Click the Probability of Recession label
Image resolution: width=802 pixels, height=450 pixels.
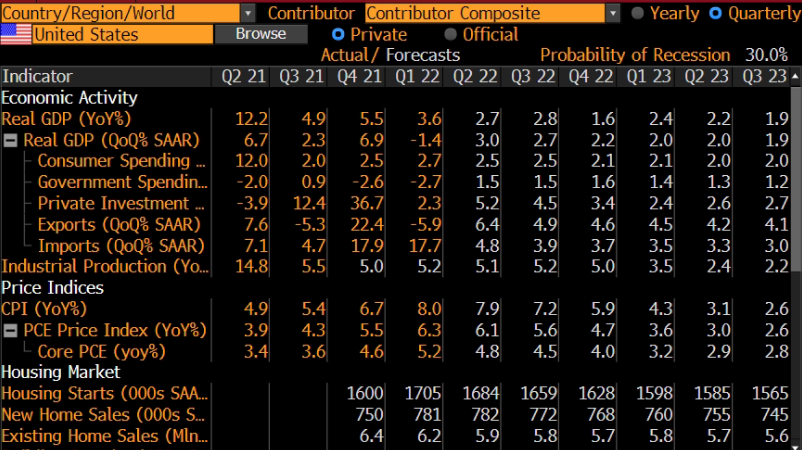[635, 55]
